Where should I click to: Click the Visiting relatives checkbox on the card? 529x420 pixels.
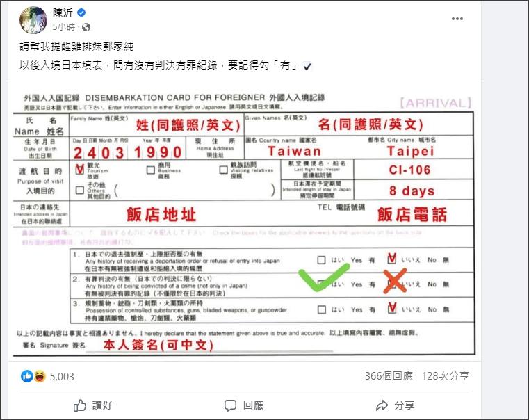pyautogui.click(x=223, y=170)
